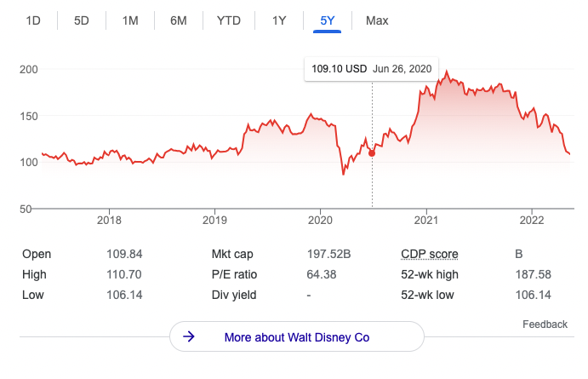Click the 2022 label on the x-axis
Image resolution: width=588 pixels, height=379 pixels.
click(531, 221)
